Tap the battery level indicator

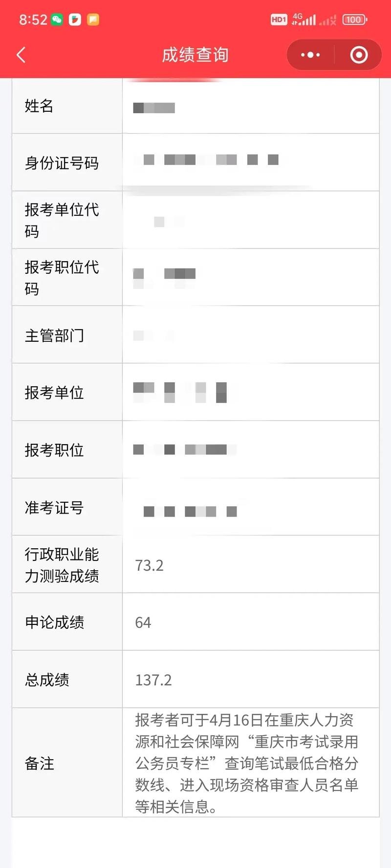tap(355, 20)
